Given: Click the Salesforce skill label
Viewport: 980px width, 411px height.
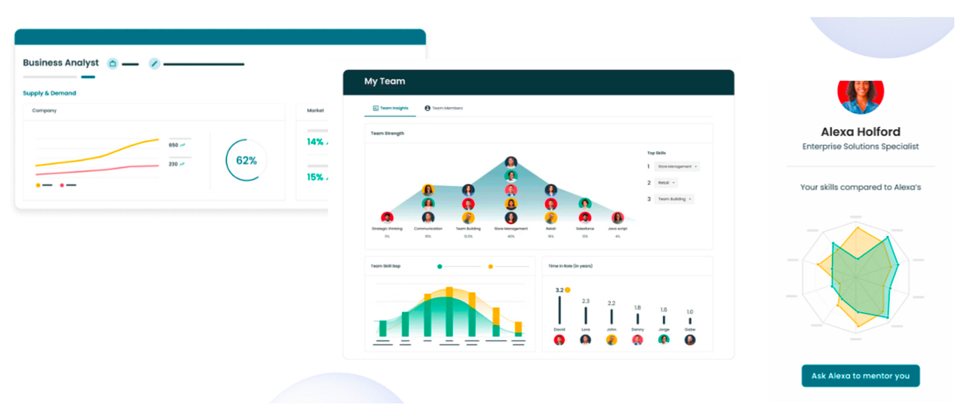Looking at the screenshot, I should (585, 229).
